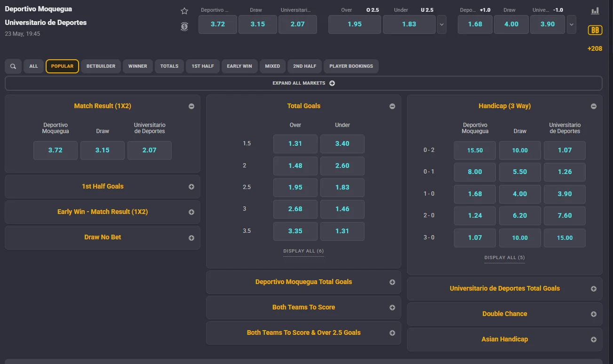This screenshot has height=364, width=613.
Task: Select the ALL markets tab
Action: tap(33, 66)
